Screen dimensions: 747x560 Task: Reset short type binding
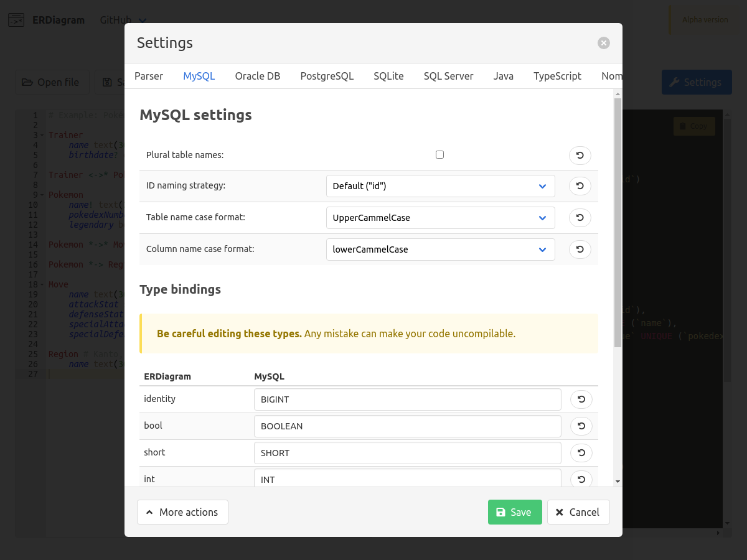581,453
